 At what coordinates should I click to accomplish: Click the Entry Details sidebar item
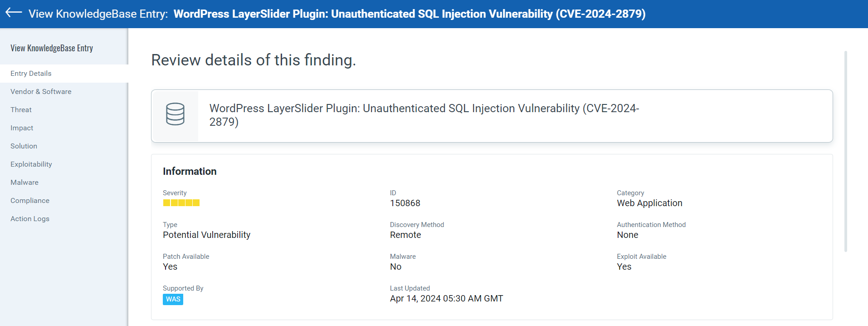tap(31, 73)
